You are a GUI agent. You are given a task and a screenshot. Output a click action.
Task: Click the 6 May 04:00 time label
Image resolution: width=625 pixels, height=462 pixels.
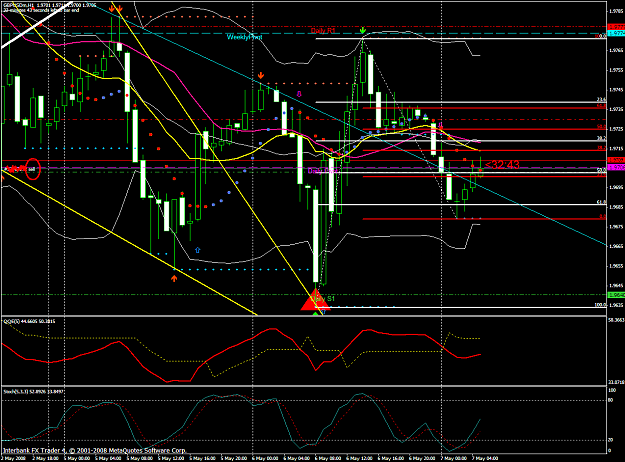[297, 458]
